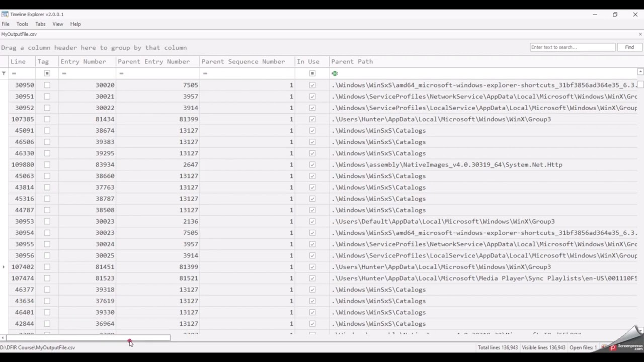Close the MyOutputFile.csv tab with its X
Viewport: 644px width, 362px height.
pyautogui.click(x=640, y=34)
